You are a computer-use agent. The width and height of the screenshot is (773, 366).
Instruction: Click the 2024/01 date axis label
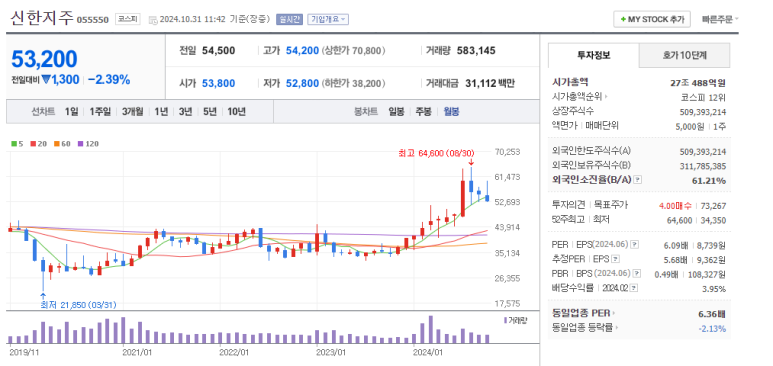point(428,352)
